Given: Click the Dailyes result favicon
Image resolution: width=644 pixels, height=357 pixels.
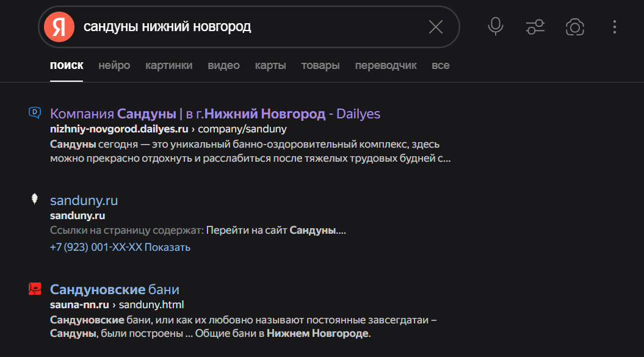Looking at the screenshot, I should (35, 112).
